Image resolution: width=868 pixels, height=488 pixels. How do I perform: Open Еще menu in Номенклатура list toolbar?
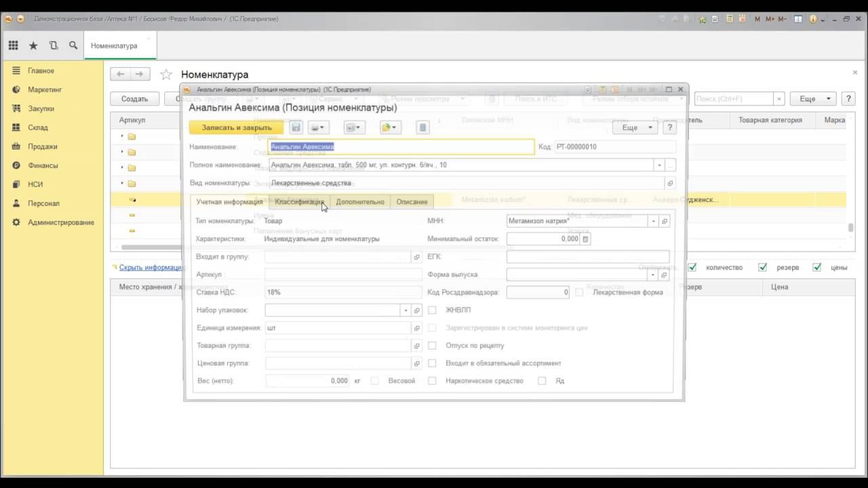coord(812,99)
